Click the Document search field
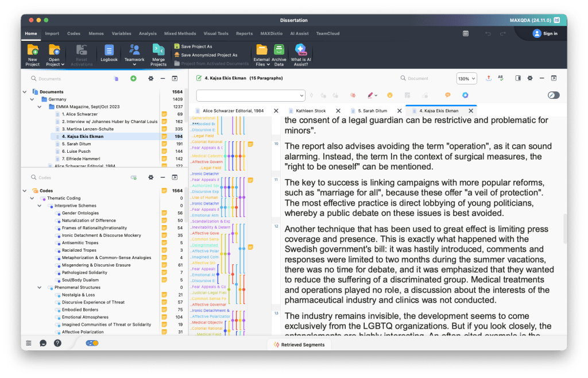Screen dimensions: 588x378 point(424,78)
